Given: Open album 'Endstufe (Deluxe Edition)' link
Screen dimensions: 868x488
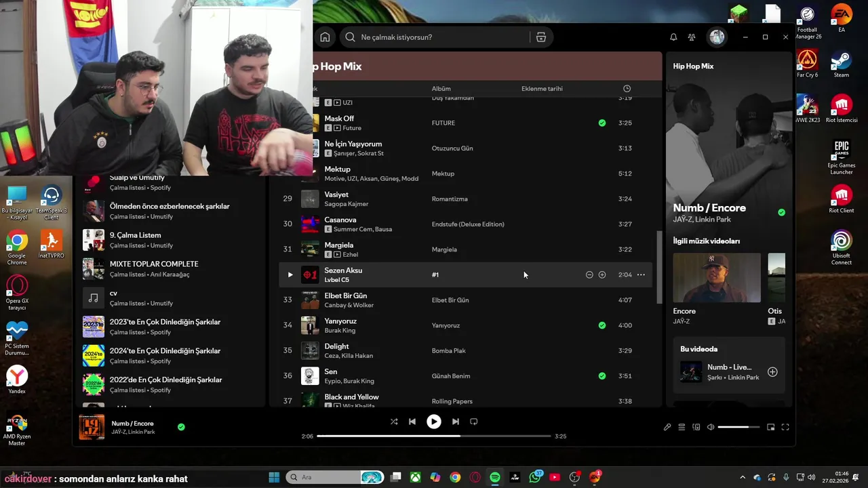Looking at the screenshot, I should point(468,224).
